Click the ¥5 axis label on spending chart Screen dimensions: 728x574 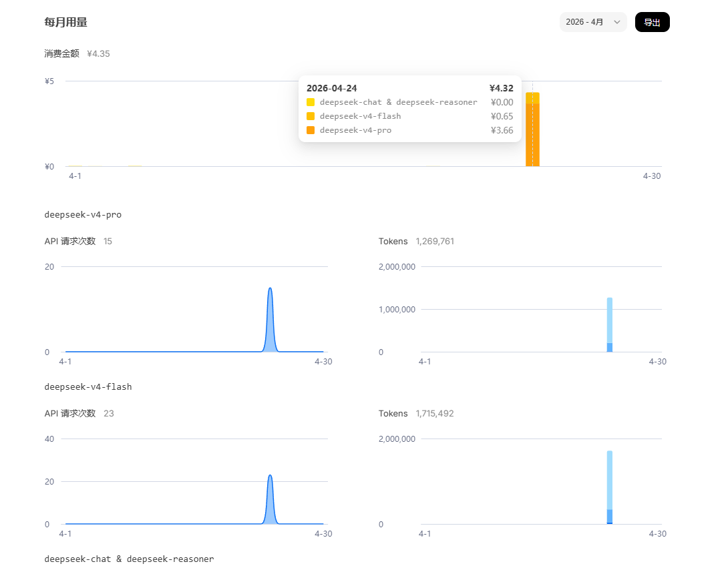click(49, 81)
